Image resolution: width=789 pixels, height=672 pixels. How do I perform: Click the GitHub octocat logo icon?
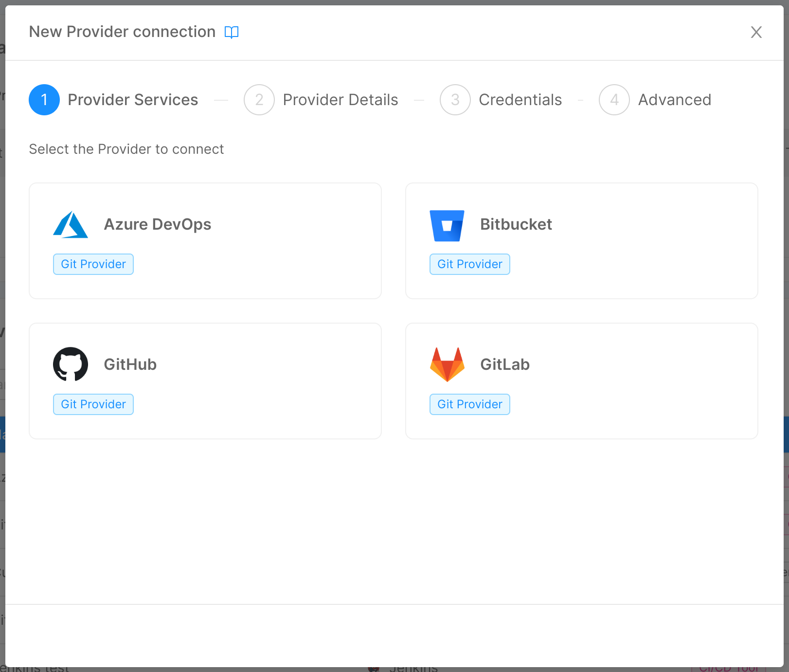pos(70,364)
